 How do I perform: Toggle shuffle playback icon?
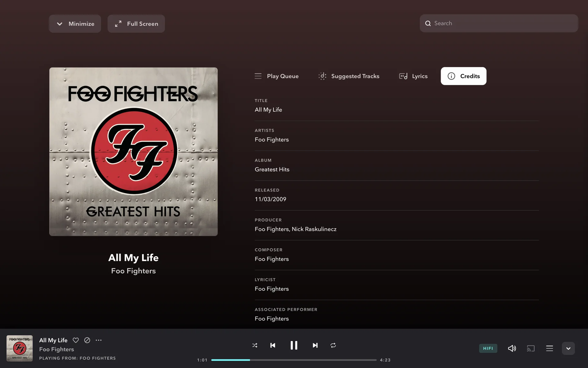(x=254, y=345)
